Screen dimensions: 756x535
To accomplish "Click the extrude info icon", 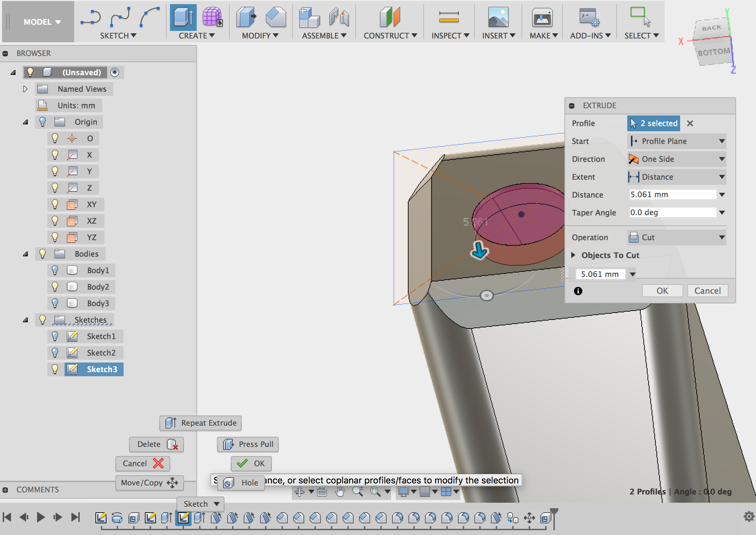I will click(578, 291).
